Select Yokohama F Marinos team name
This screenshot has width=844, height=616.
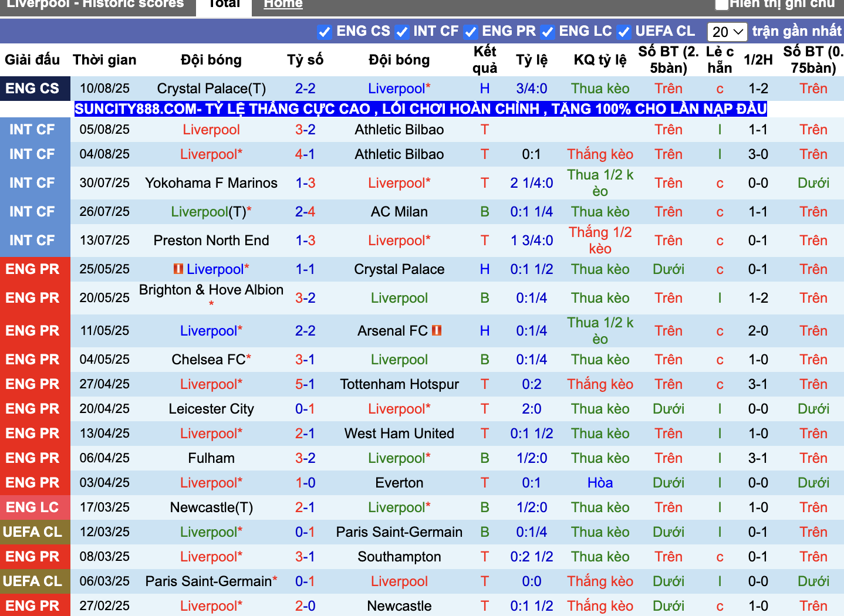[x=211, y=183]
